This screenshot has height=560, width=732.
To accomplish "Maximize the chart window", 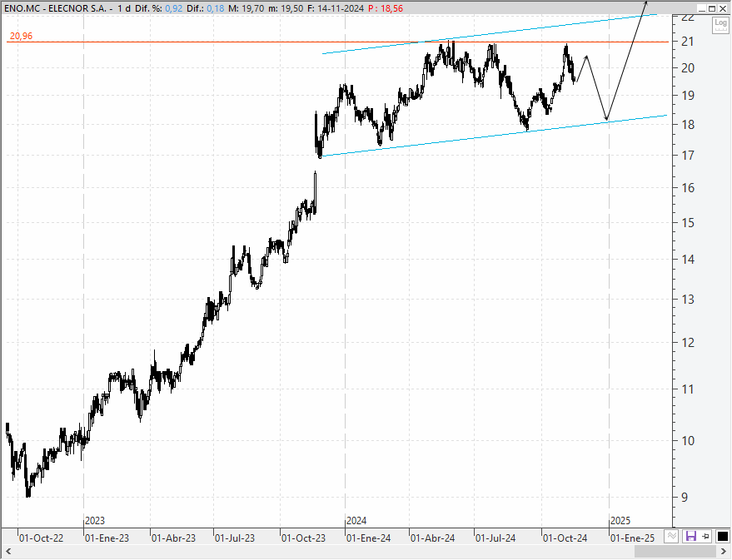I will pyautogui.click(x=712, y=8).
